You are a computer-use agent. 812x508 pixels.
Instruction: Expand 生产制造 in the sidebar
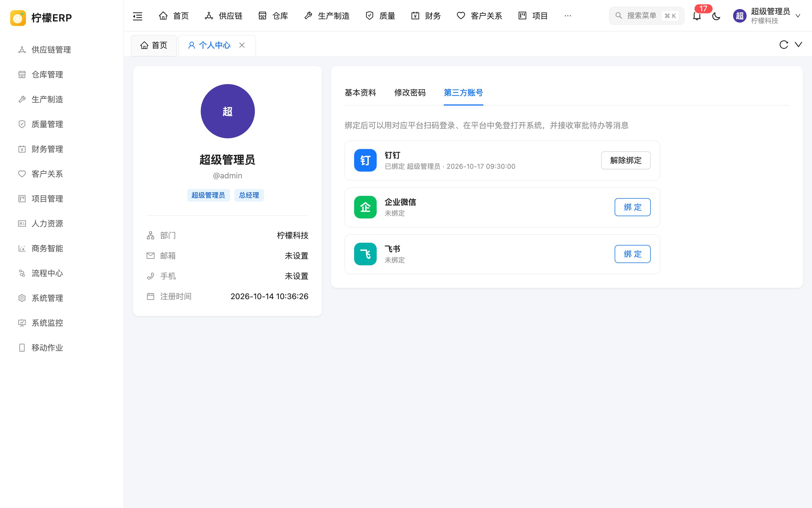point(62,99)
